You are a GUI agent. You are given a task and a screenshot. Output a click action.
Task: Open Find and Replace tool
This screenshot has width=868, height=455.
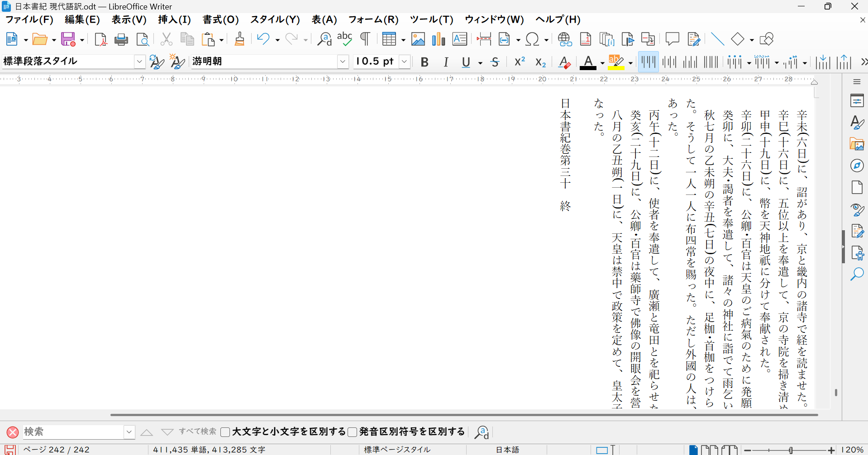click(x=324, y=40)
